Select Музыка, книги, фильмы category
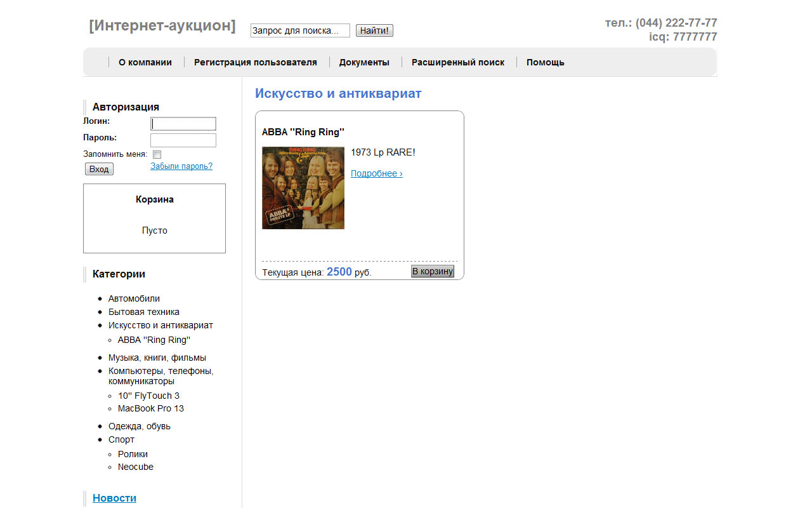This screenshot has width=812, height=508. point(157,358)
